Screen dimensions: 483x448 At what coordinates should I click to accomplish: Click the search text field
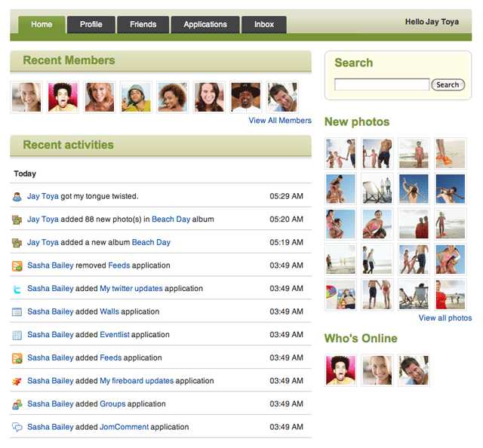tap(381, 85)
